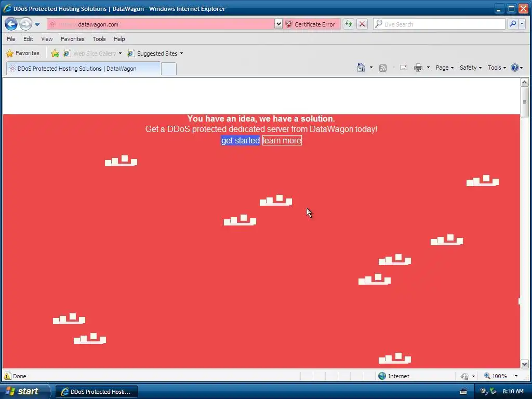
Task: Open the Tools command bar menu
Action: click(497, 68)
